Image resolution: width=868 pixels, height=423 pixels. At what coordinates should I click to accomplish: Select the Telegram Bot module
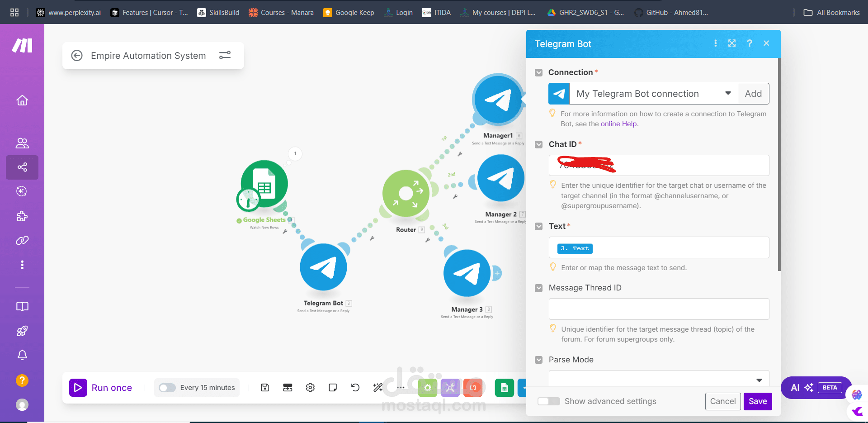[x=323, y=267]
